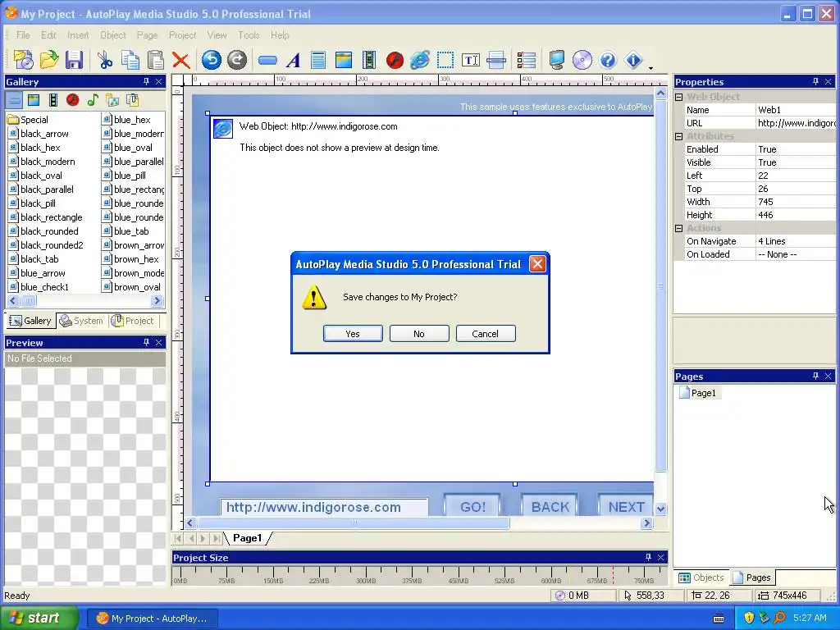Click the BACK button on the page
The height and width of the screenshot is (630, 840).
coord(550,506)
